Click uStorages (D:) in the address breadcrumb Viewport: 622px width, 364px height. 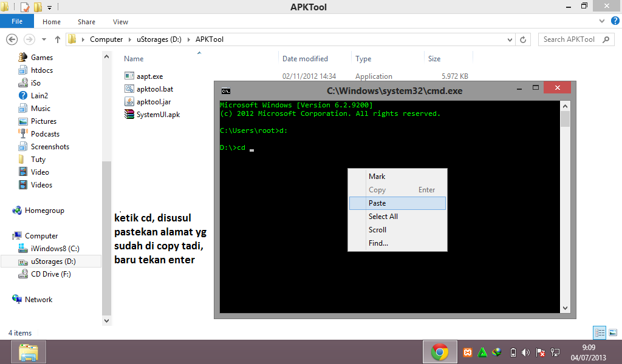click(x=159, y=39)
